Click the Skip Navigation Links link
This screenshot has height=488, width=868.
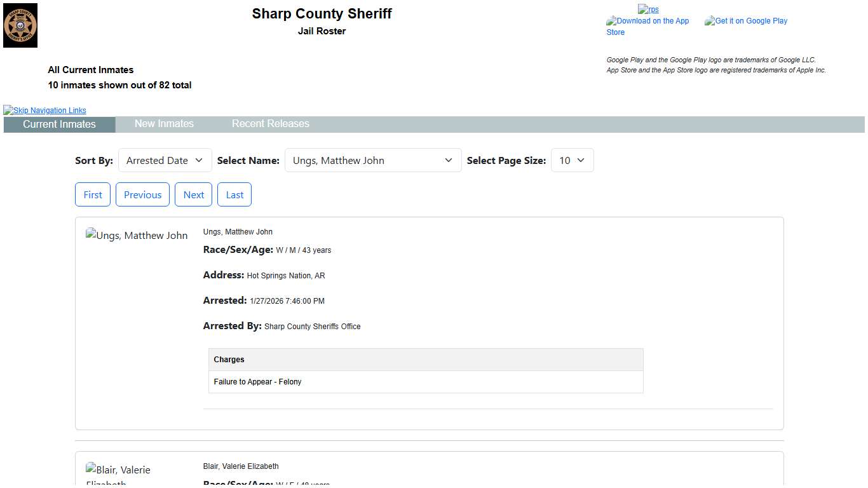45,111
